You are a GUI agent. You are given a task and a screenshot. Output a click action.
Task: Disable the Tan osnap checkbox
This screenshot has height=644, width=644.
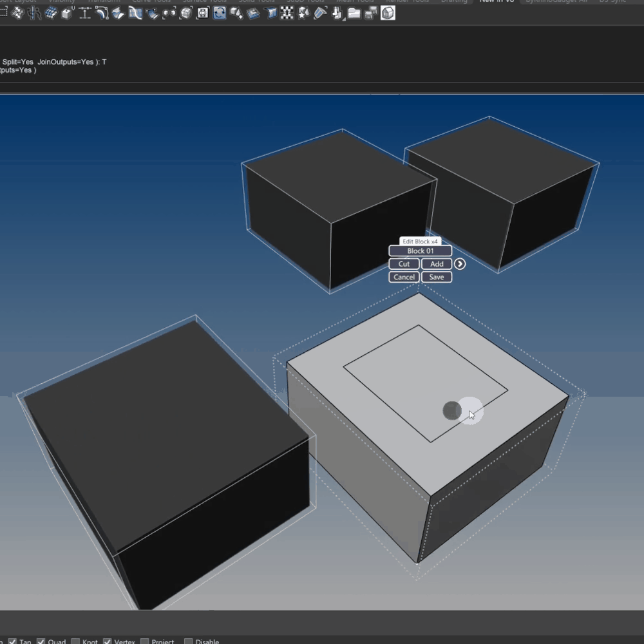tap(12, 641)
